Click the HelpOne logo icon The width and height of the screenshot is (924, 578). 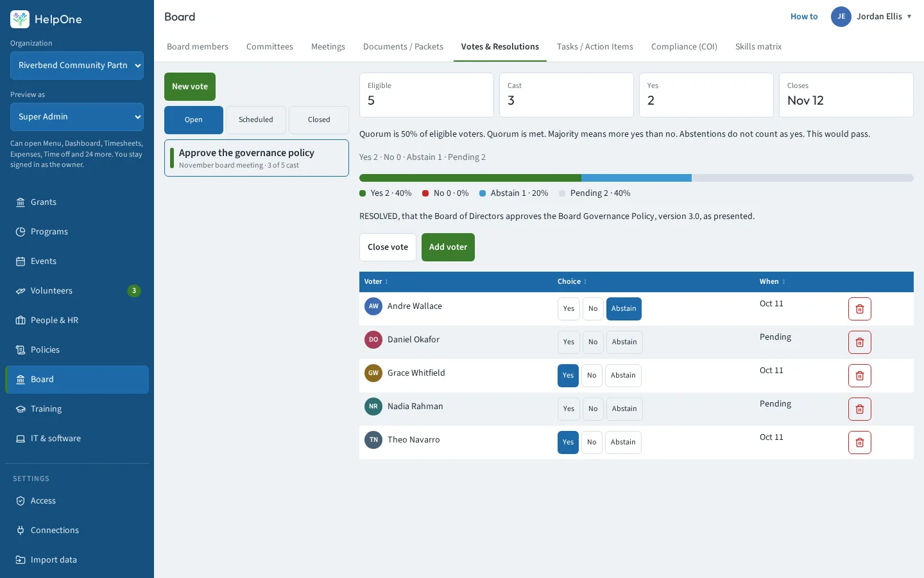[20, 19]
